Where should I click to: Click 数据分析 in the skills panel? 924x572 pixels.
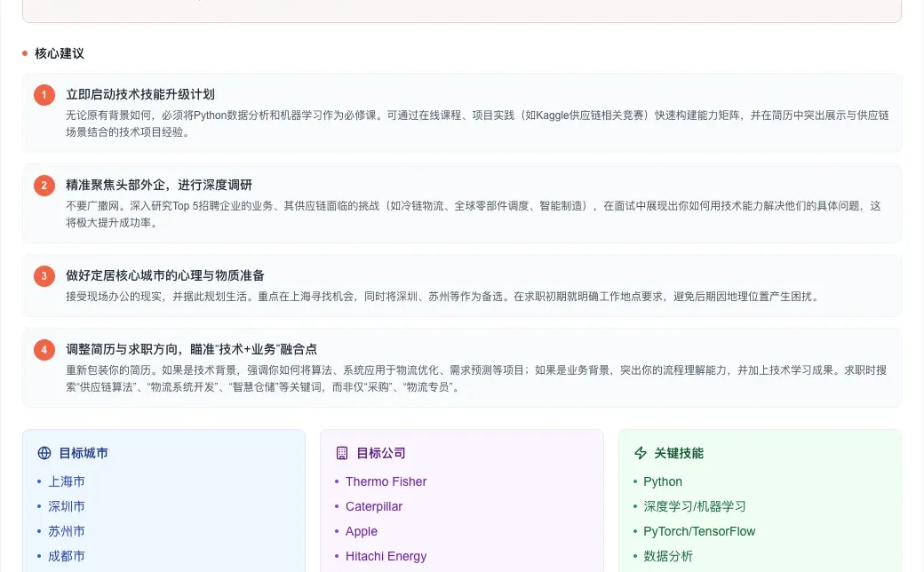669,555
